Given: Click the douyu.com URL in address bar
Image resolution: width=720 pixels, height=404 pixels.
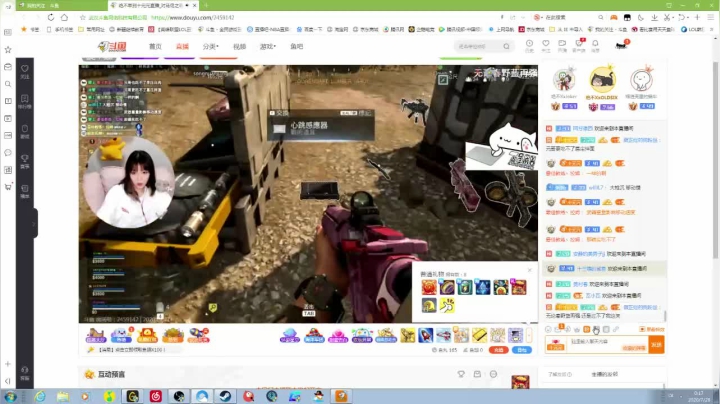Looking at the screenshot, I should tap(193, 17).
